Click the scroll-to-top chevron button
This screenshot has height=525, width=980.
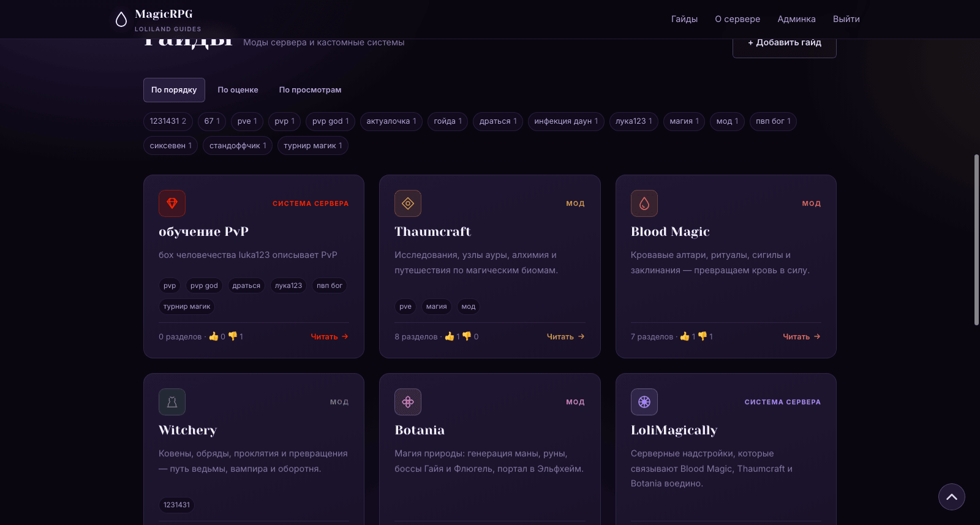pyautogui.click(x=952, y=497)
